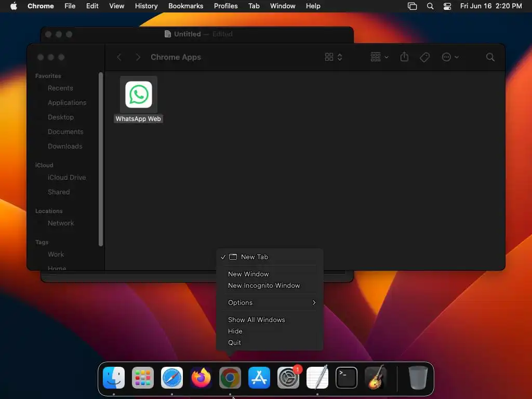Open Firefox from the Dock
This screenshot has height=399, width=532.
point(201,378)
